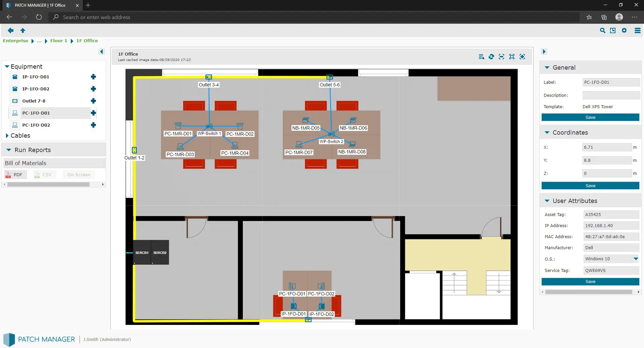The width and height of the screenshot is (644, 348).
Task: Click the legend list icon on the floorplan toolbar
Action: [x=481, y=57]
